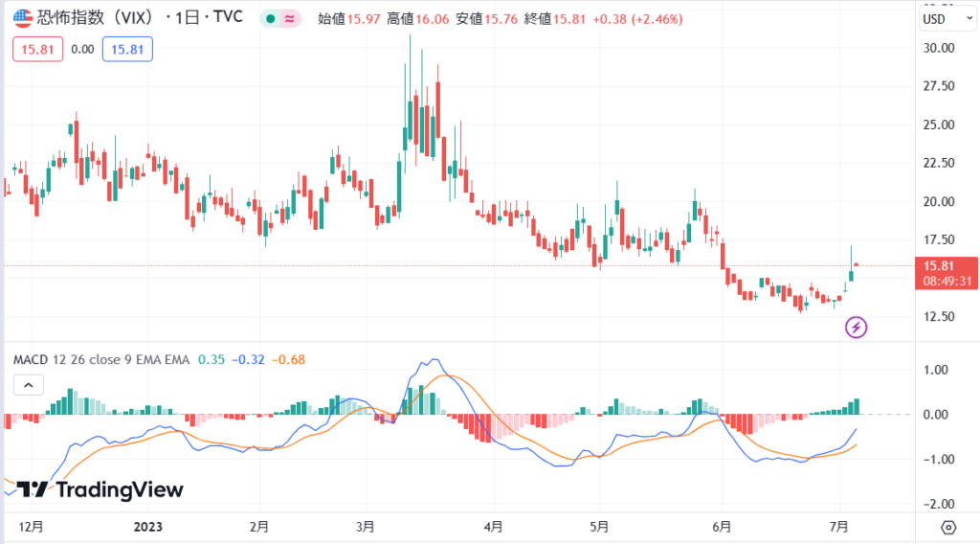This screenshot has width=980, height=544.
Task: Click the 30.00 price axis label
Action: pos(939,48)
